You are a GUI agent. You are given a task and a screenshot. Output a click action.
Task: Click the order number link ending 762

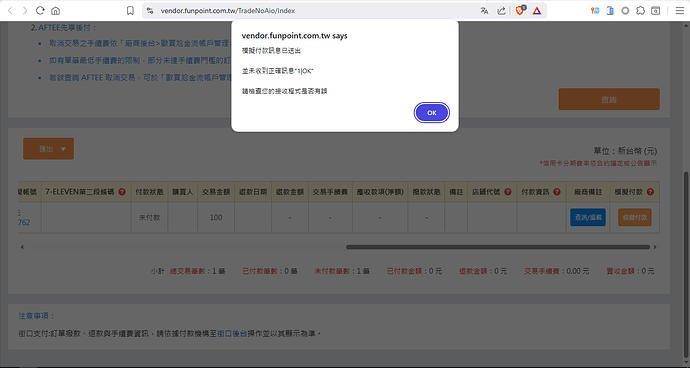[24, 222]
